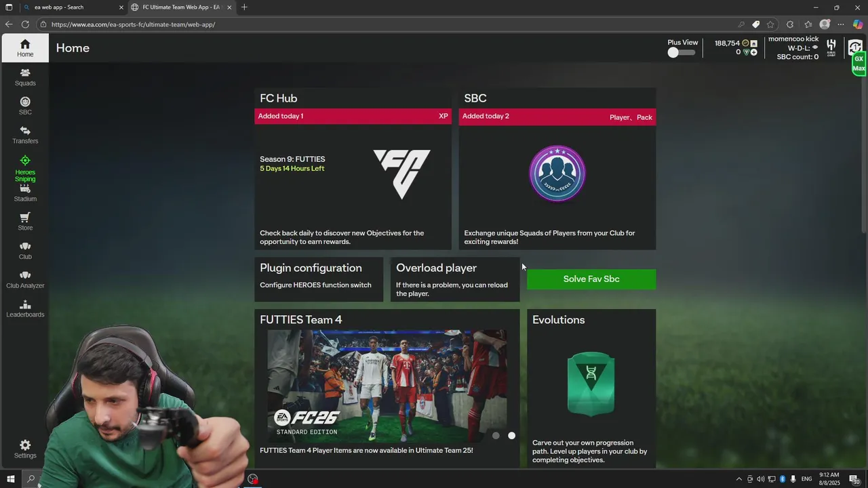This screenshot has width=868, height=488.
Task: Toggle the Plus View switch
Action: [x=682, y=52]
